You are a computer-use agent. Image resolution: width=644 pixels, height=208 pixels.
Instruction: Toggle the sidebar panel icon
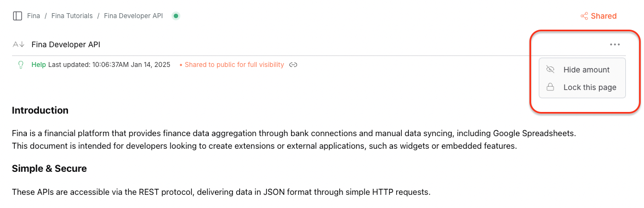pos(17,16)
